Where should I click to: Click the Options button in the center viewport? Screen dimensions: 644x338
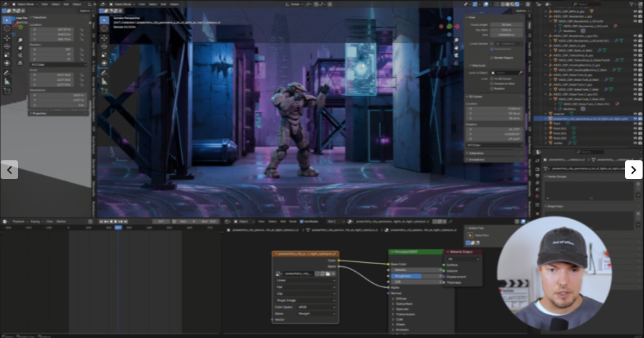pyautogui.click(x=521, y=11)
